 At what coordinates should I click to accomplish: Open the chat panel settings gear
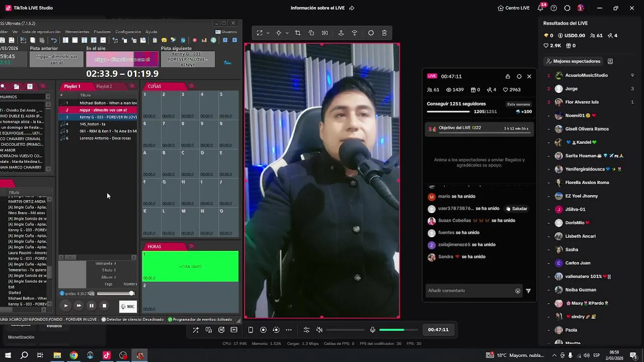(x=519, y=76)
